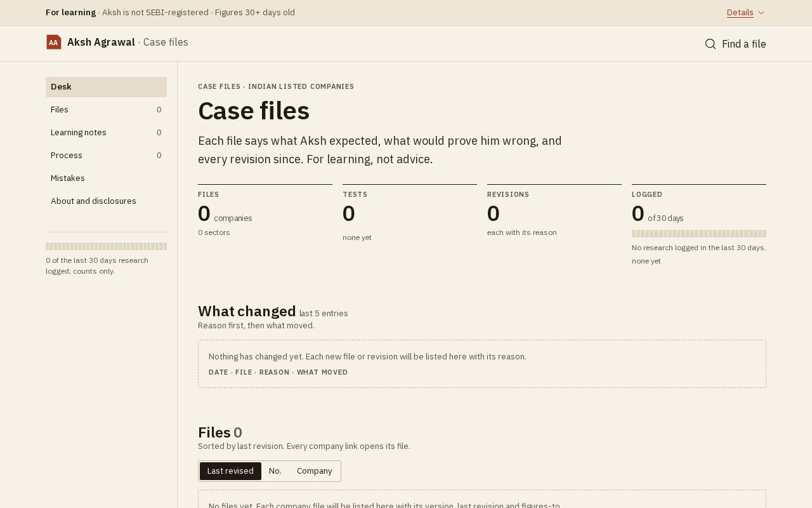Click the search magnifier icon
The height and width of the screenshot is (508, 812).
710,44
